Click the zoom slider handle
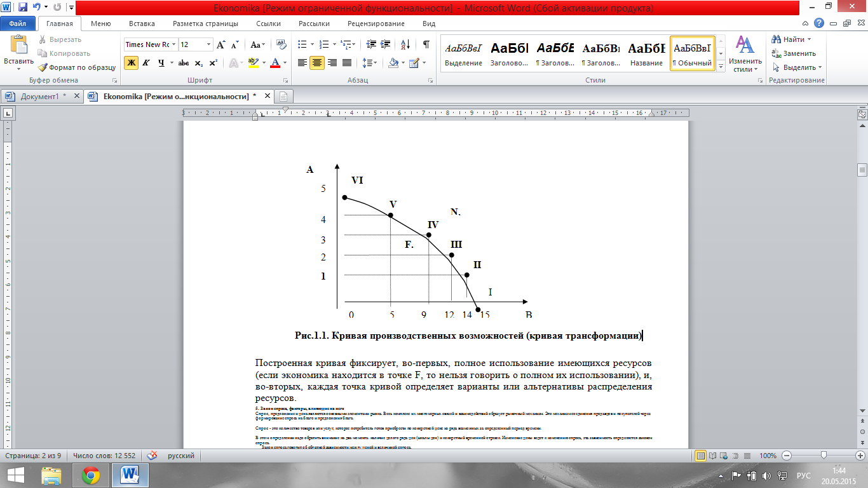The width and height of the screenshot is (868, 488). click(x=824, y=456)
